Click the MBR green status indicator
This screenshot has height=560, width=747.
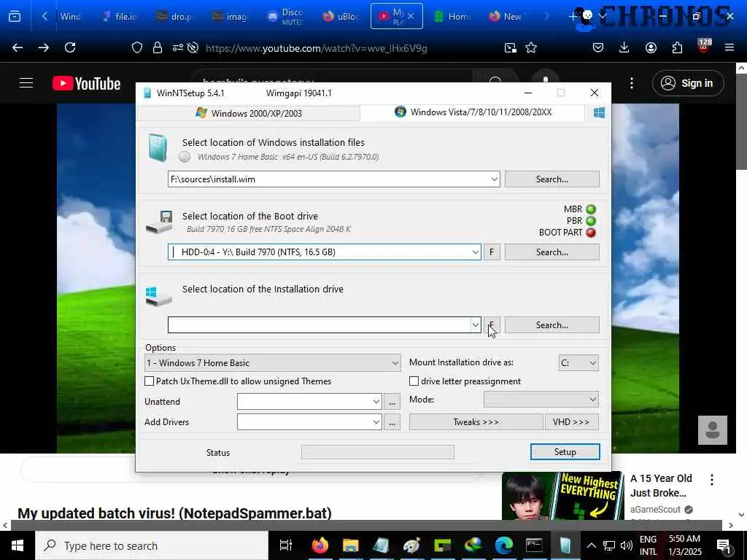[x=591, y=209]
